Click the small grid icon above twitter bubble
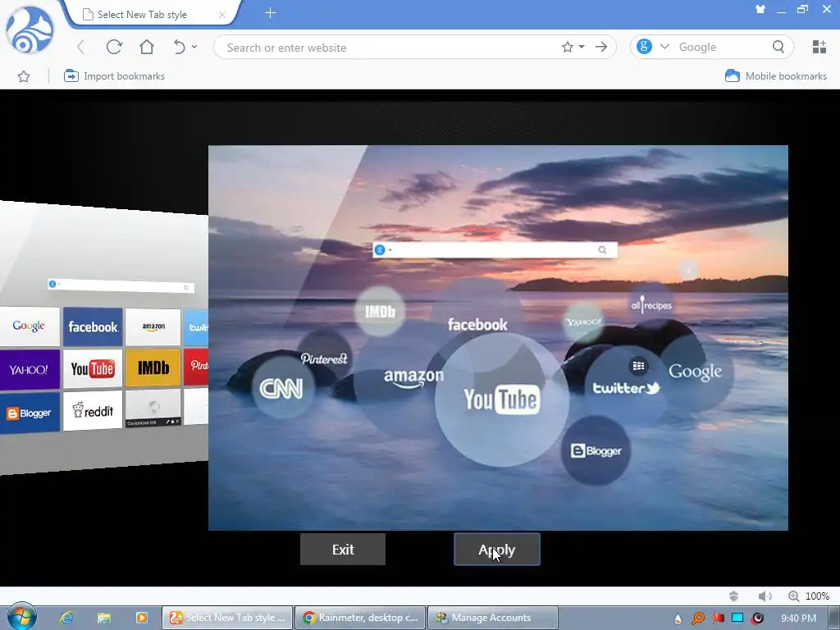Image resolution: width=840 pixels, height=630 pixels. click(638, 366)
